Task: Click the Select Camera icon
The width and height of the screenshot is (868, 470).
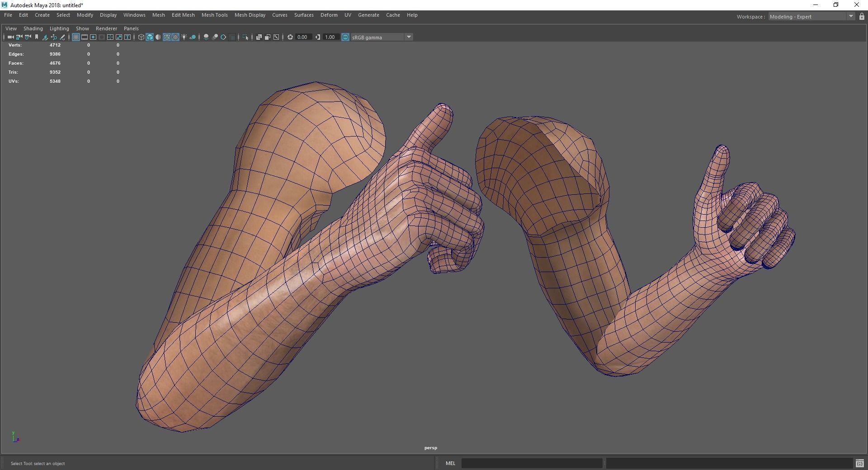Action: pyautogui.click(x=10, y=37)
